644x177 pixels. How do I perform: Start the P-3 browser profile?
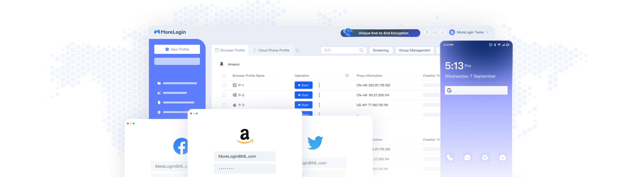(303, 105)
